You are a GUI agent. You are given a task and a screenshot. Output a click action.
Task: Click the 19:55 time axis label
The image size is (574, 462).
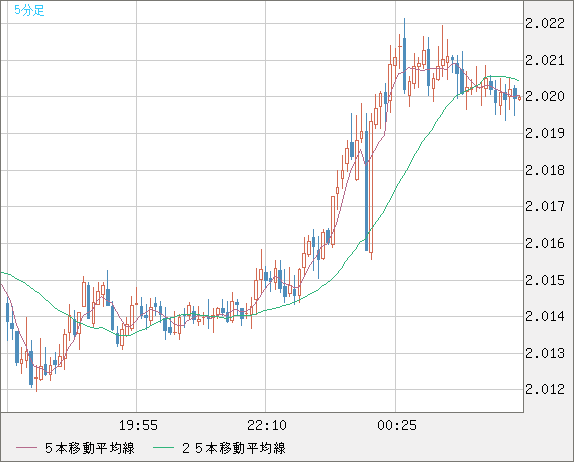click(x=138, y=425)
